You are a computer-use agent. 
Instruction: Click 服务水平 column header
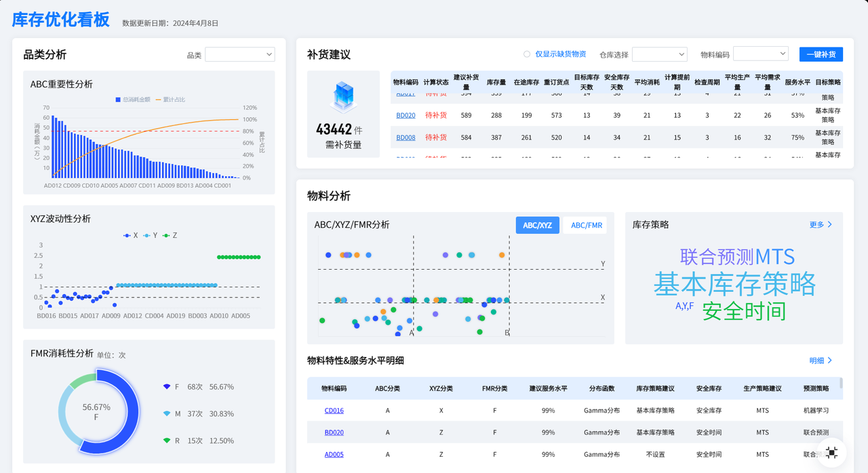coord(797,82)
